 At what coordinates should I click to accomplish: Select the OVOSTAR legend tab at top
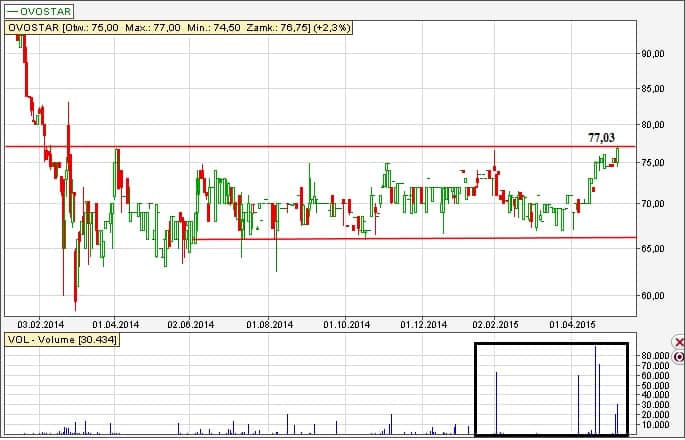[x=39, y=9]
